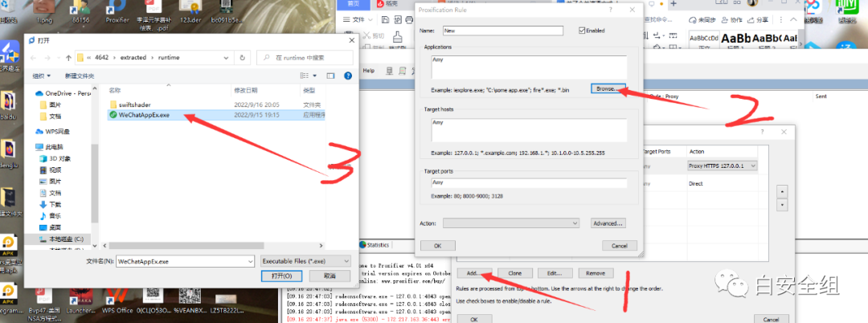Click New Folder (新建文件夹) in file dialog

[x=80, y=76]
